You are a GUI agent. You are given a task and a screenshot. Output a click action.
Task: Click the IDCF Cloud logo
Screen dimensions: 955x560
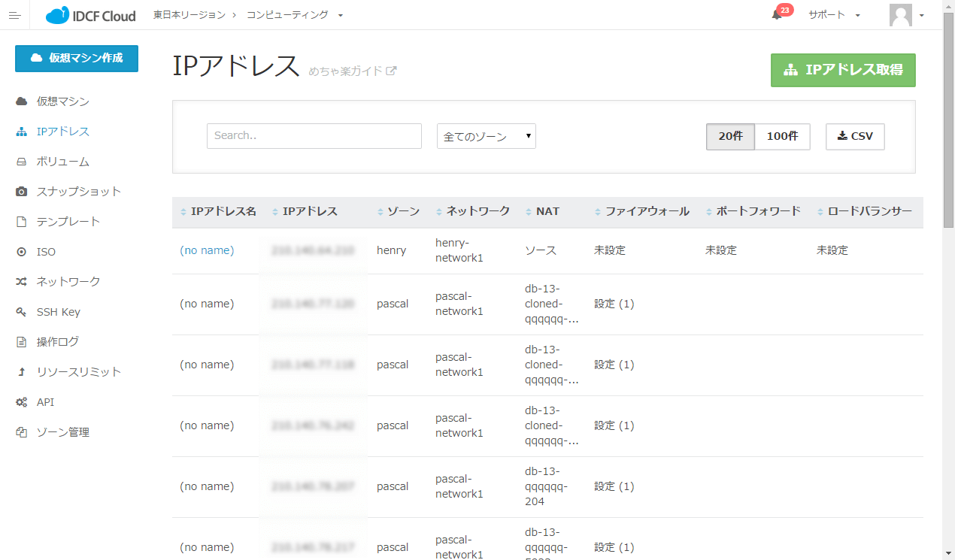click(x=90, y=15)
